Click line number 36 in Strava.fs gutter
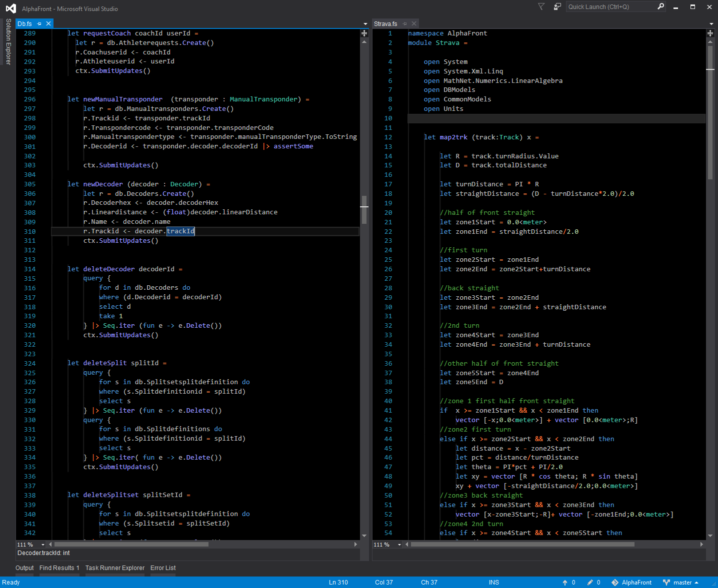The height and width of the screenshot is (588, 718). [x=388, y=364]
